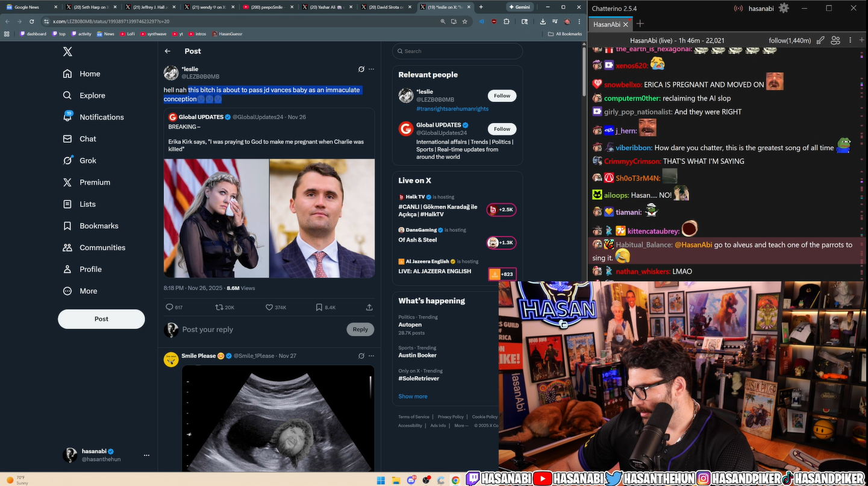This screenshot has width=868, height=486.
Task: Open Chatterino viewer list icon
Action: tap(835, 40)
